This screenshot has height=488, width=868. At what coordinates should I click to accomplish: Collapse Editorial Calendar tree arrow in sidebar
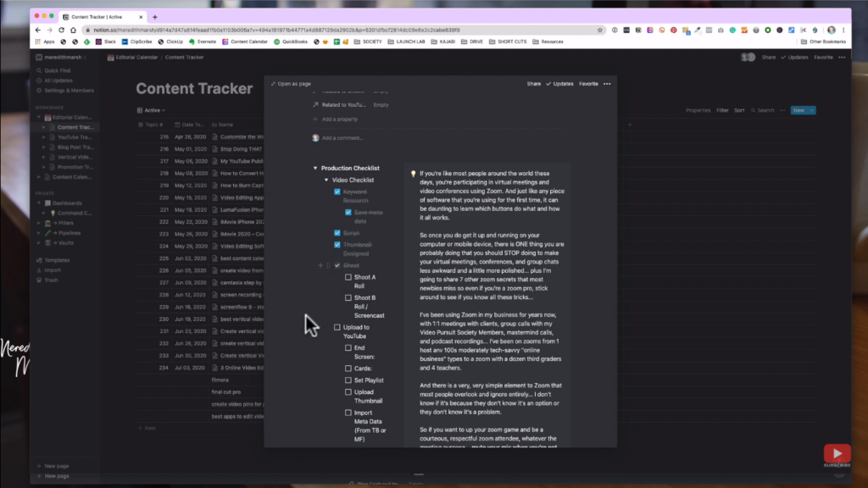pyautogui.click(x=39, y=117)
